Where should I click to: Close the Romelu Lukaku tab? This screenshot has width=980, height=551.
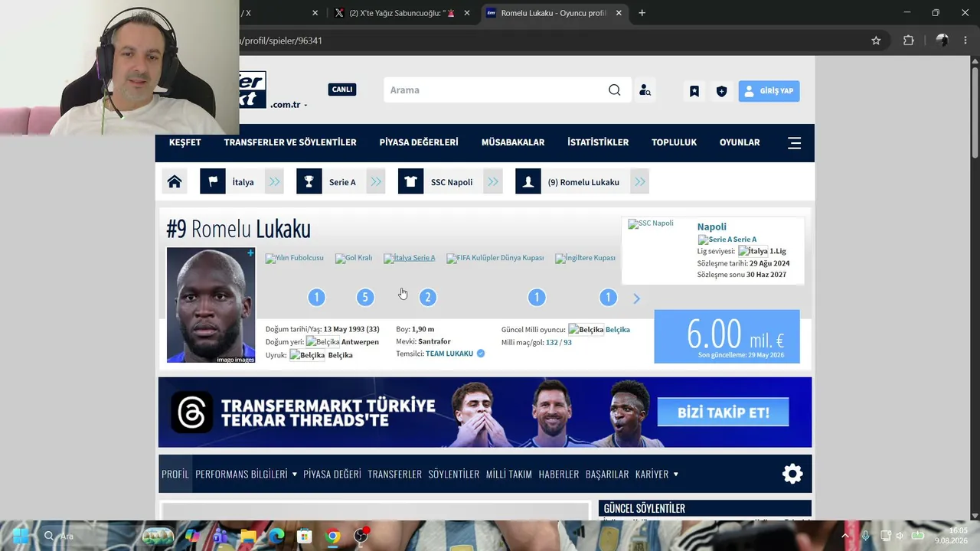click(x=619, y=13)
